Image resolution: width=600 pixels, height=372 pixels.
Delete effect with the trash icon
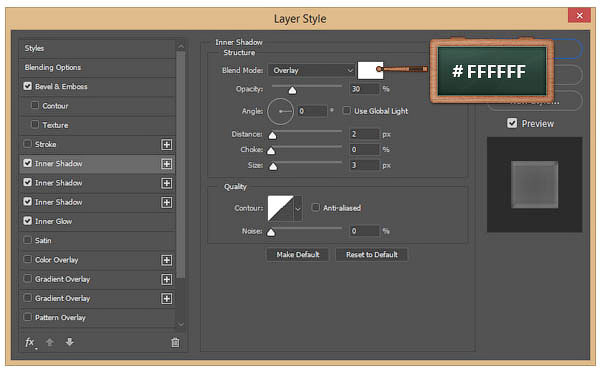coord(175,342)
